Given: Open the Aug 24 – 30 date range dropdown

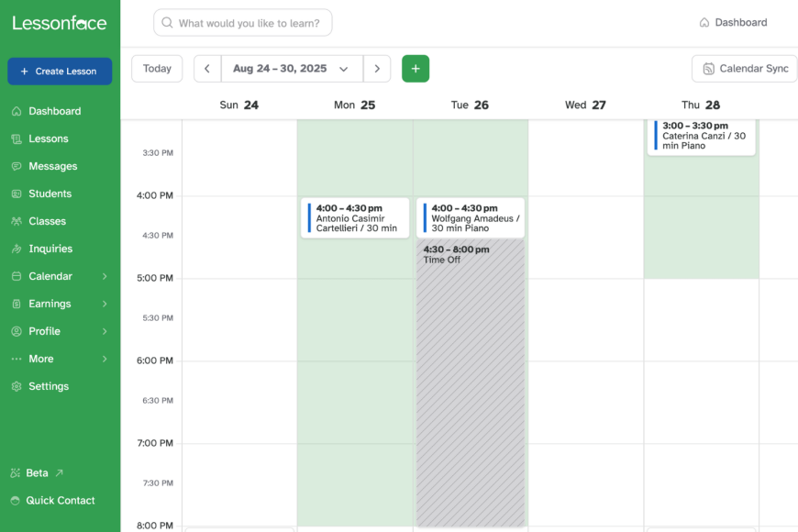Looking at the screenshot, I should pyautogui.click(x=290, y=68).
